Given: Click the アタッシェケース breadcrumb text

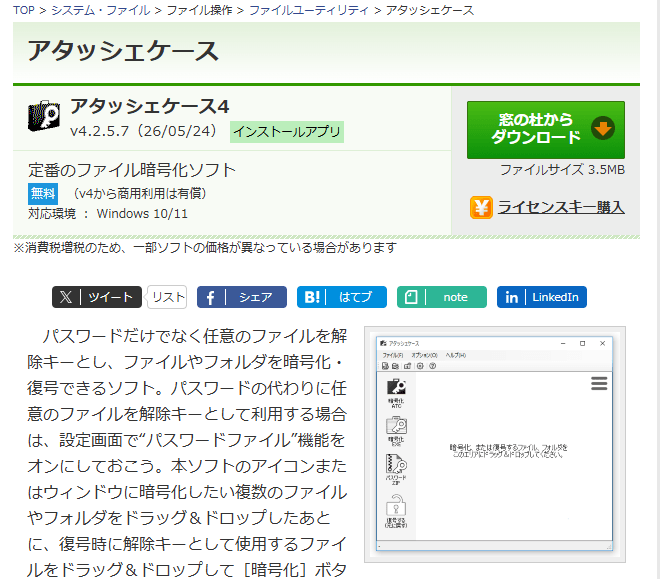Looking at the screenshot, I should (430, 10).
